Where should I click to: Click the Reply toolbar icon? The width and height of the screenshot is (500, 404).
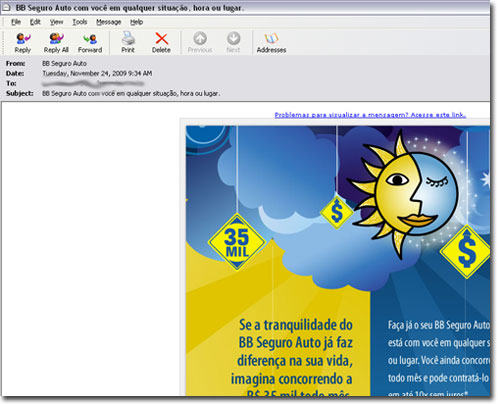tap(23, 43)
